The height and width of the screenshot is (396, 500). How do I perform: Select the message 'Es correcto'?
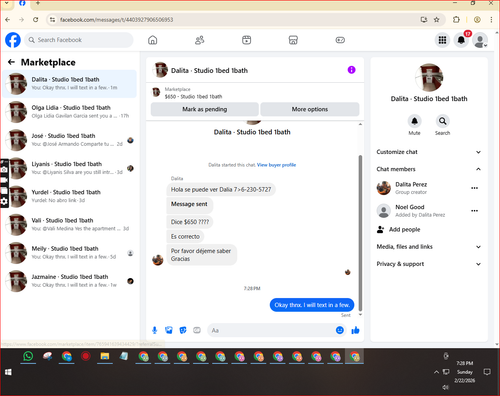tap(185, 237)
